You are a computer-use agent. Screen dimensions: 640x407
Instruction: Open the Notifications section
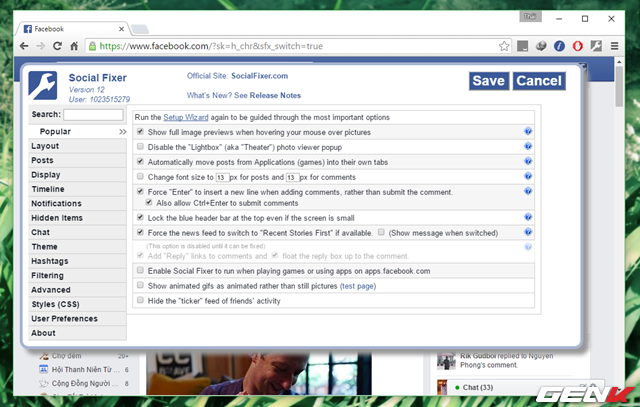(x=77, y=203)
